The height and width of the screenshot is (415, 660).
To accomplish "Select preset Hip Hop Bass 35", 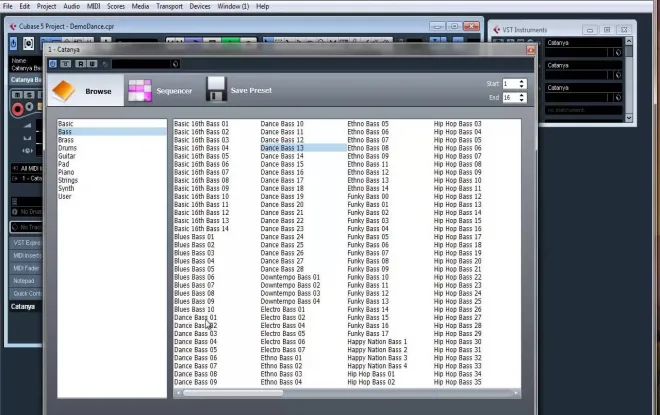I will pyautogui.click(x=458, y=382).
